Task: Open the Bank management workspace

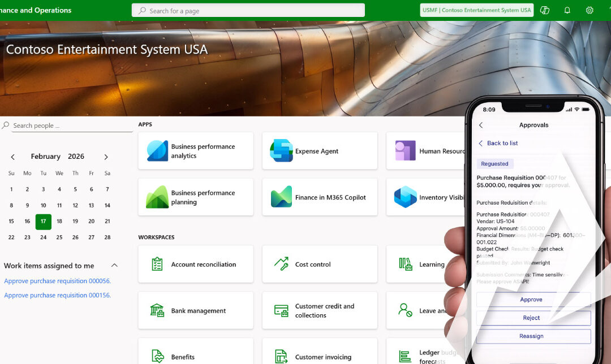Action: point(195,310)
